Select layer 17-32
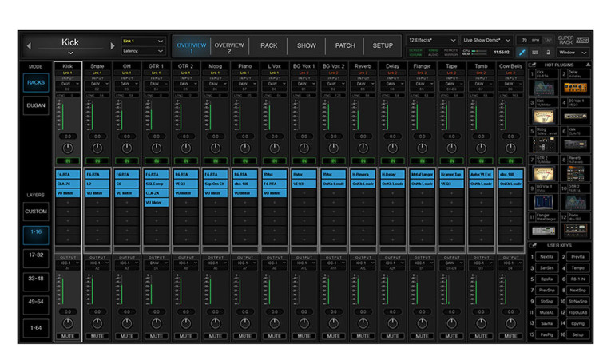Screen dimensions: 611x364 (x=36, y=257)
